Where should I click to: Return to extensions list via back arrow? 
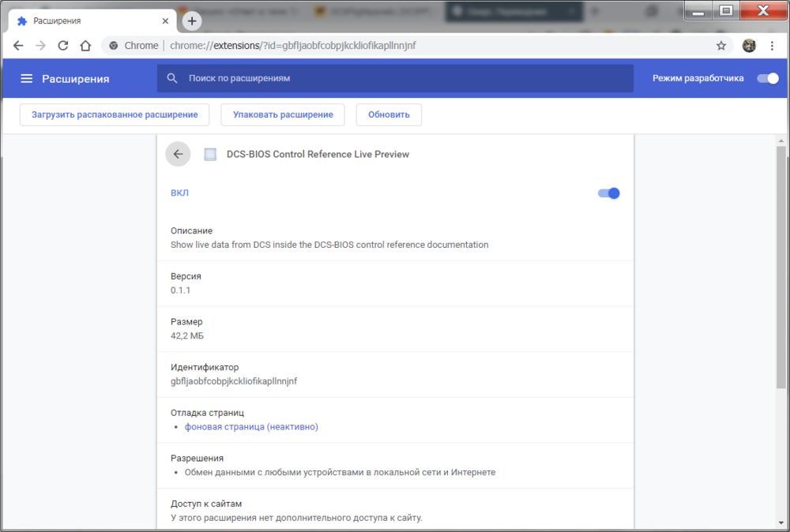(178, 154)
